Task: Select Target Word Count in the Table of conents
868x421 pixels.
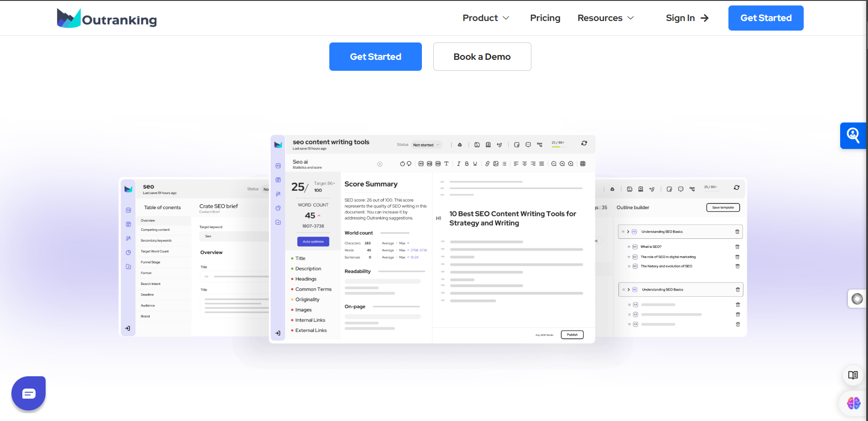Action: coord(163,252)
